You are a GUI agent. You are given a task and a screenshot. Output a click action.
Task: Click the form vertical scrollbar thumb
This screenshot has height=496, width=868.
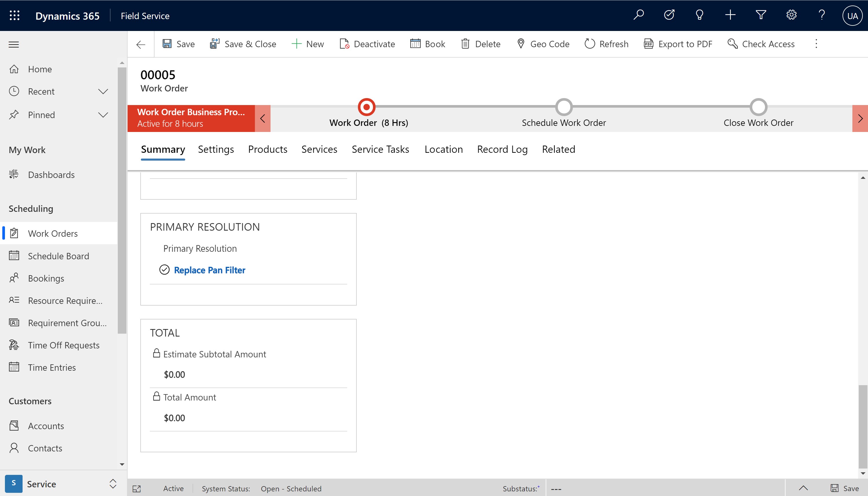point(863,427)
